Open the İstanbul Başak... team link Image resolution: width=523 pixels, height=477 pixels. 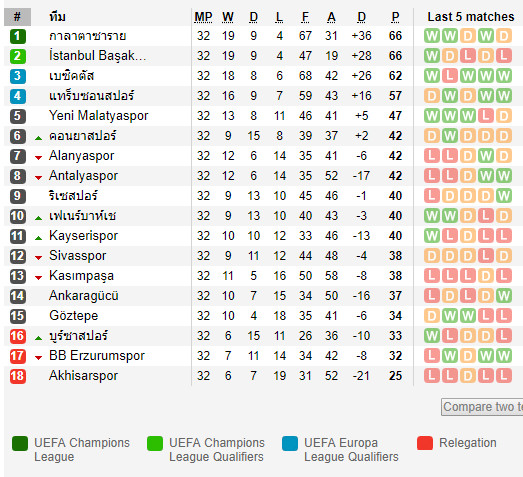(x=97, y=56)
